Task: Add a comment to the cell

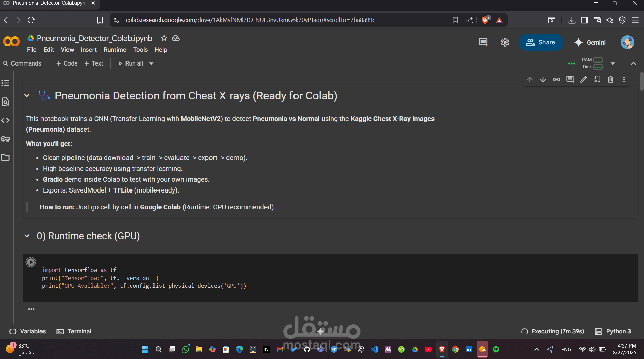Action: tap(570, 80)
